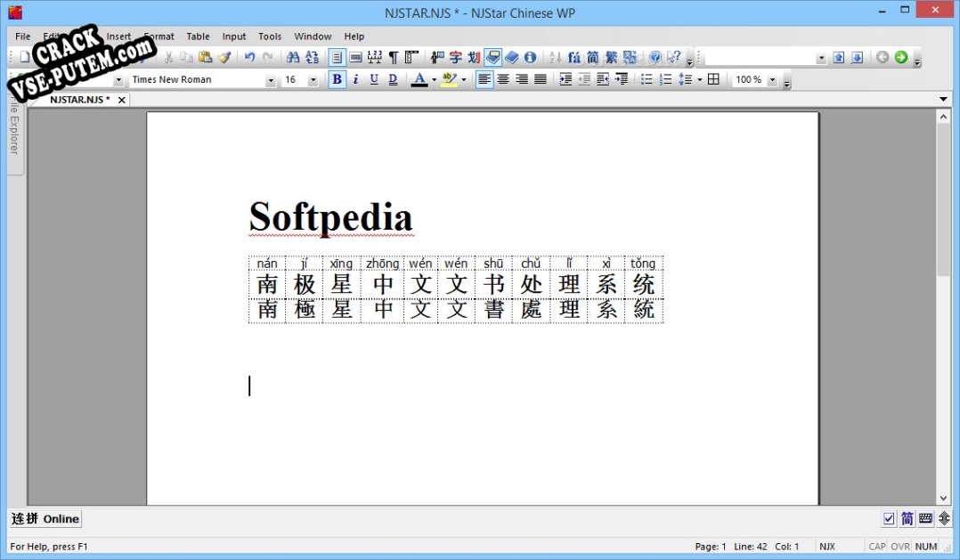The width and height of the screenshot is (960, 560).
Task: Open the paragraph style dropdown arrow
Action: pyautogui.click(x=118, y=80)
